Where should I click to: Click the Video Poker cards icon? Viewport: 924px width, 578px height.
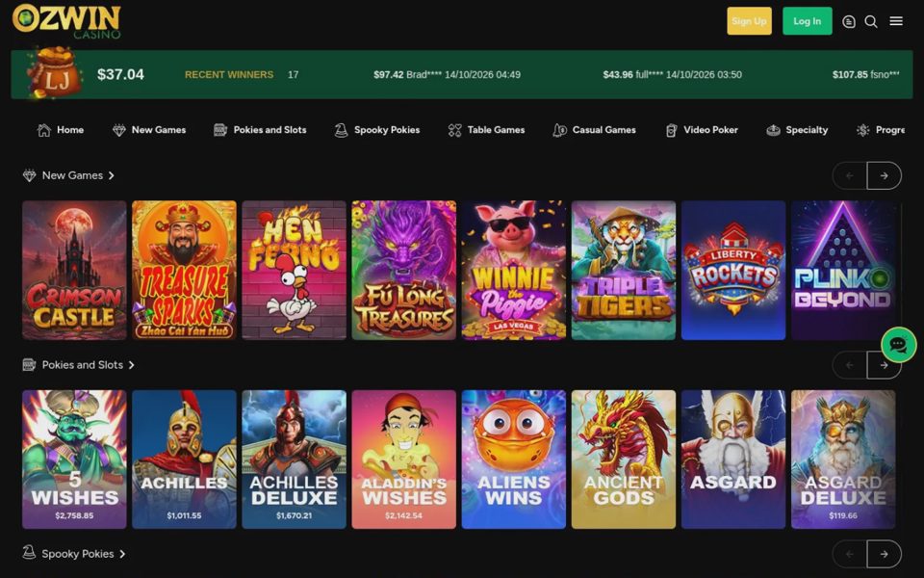(671, 130)
